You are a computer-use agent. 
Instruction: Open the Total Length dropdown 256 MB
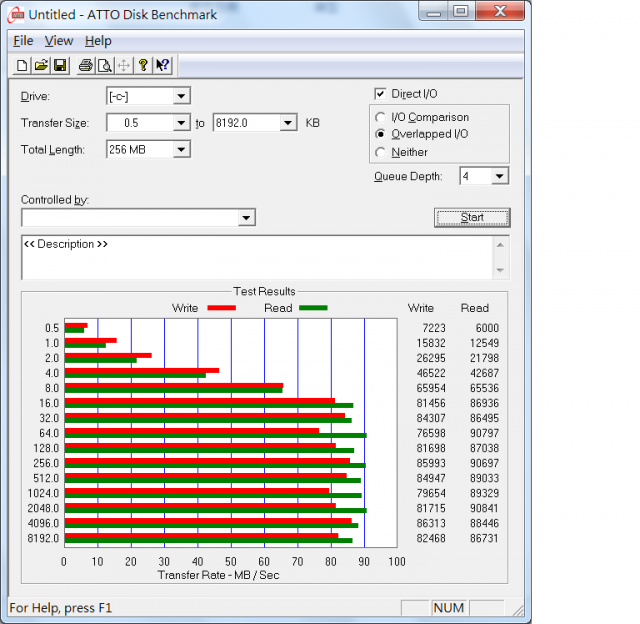[x=181, y=149]
